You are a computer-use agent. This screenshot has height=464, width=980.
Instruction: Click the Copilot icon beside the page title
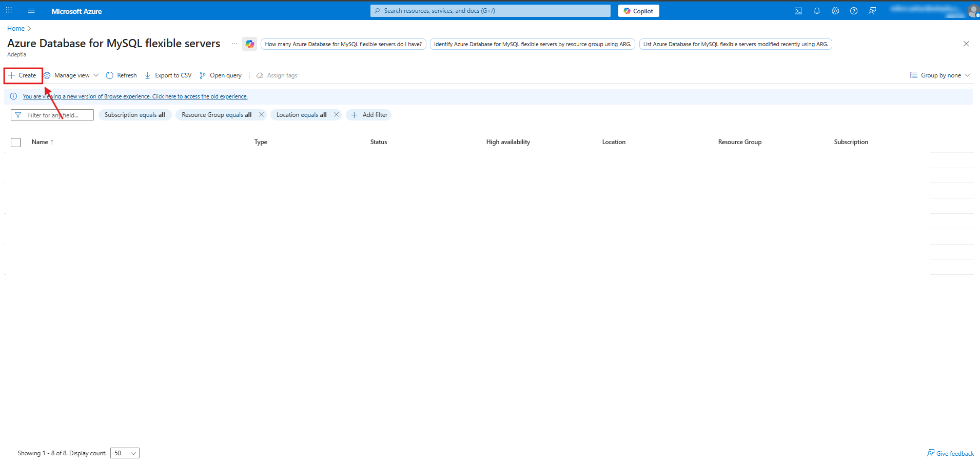(x=250, y=44)
